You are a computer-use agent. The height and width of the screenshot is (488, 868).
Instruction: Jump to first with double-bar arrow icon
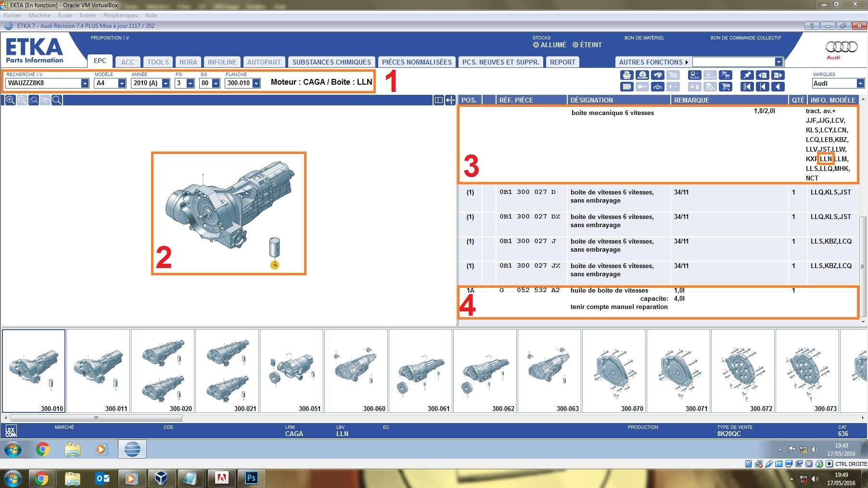pos(747,87)
